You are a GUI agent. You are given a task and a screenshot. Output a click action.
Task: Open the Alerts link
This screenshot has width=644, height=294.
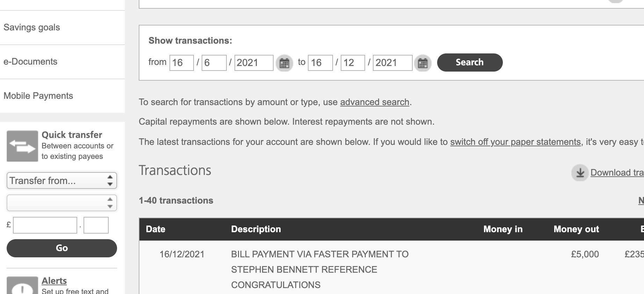pyautogui.click(x=54, y=281)
